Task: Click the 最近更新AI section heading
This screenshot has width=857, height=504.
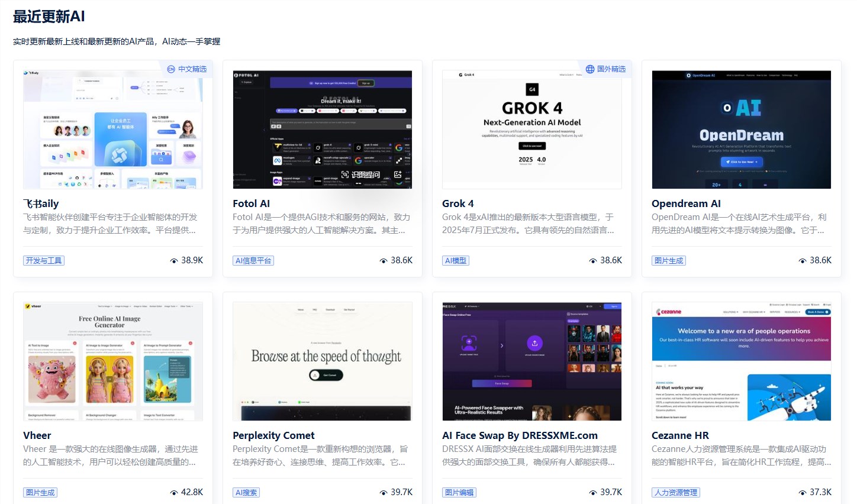Action: click(49, 17)
